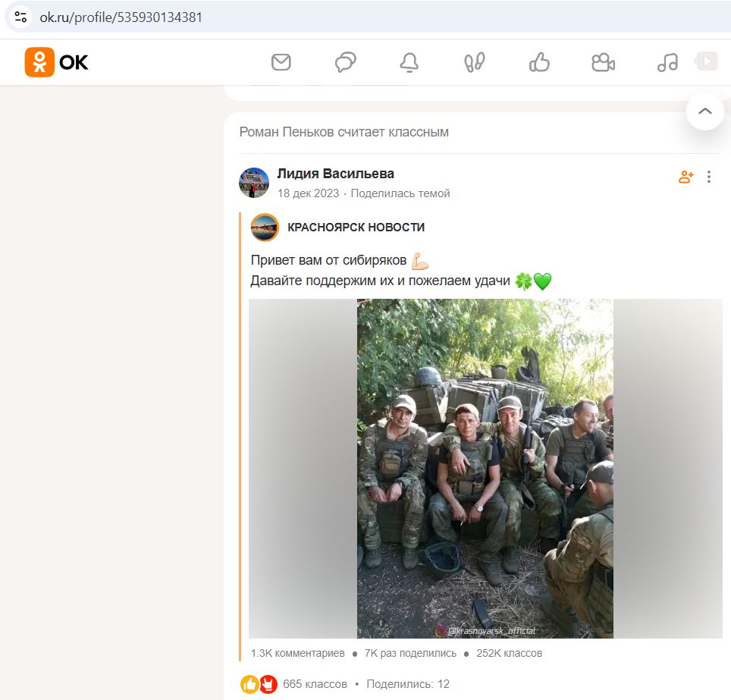Open the three-dot post options menu
The height and width of the screenshot is (700, 731).
click(x=708, y=177)
